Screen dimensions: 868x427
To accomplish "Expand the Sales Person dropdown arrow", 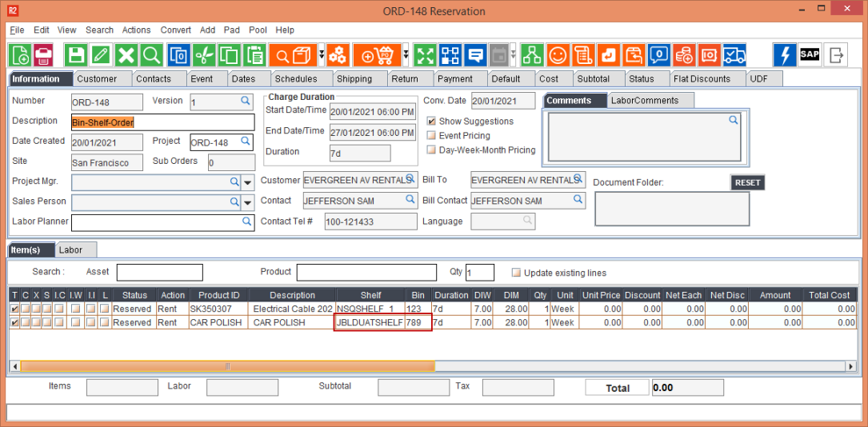I will pyautogui.click(x=248, y=202).
